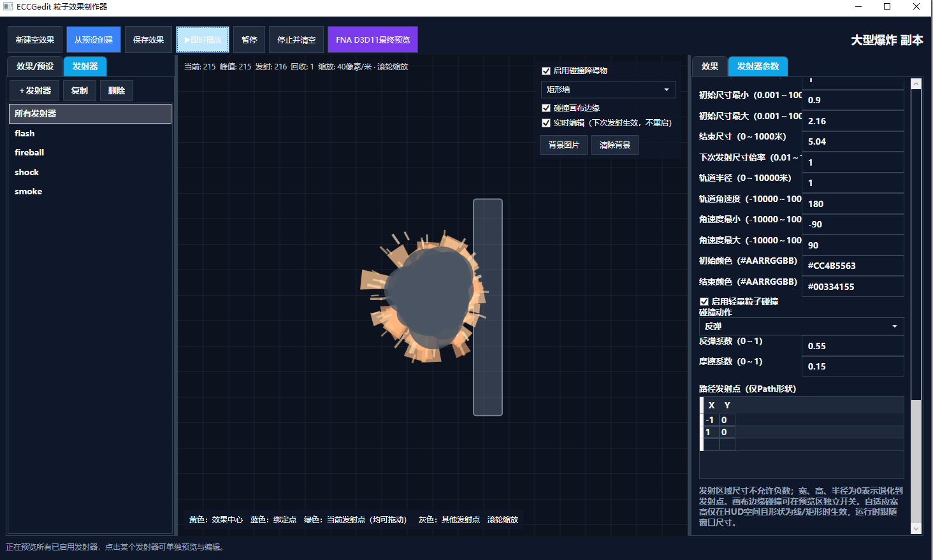
Task: Pause the preview with 暂停
Action: [x=249, y=39]
